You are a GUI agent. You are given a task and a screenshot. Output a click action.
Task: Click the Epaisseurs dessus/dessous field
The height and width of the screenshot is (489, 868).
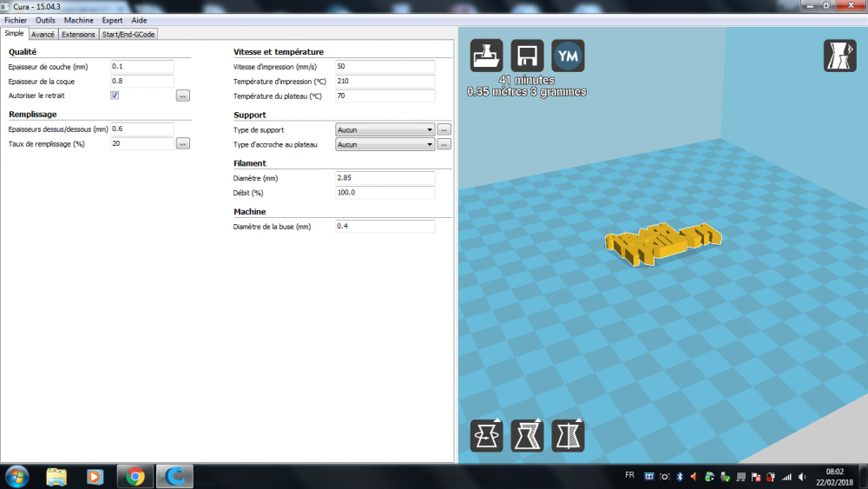[142, 129]
